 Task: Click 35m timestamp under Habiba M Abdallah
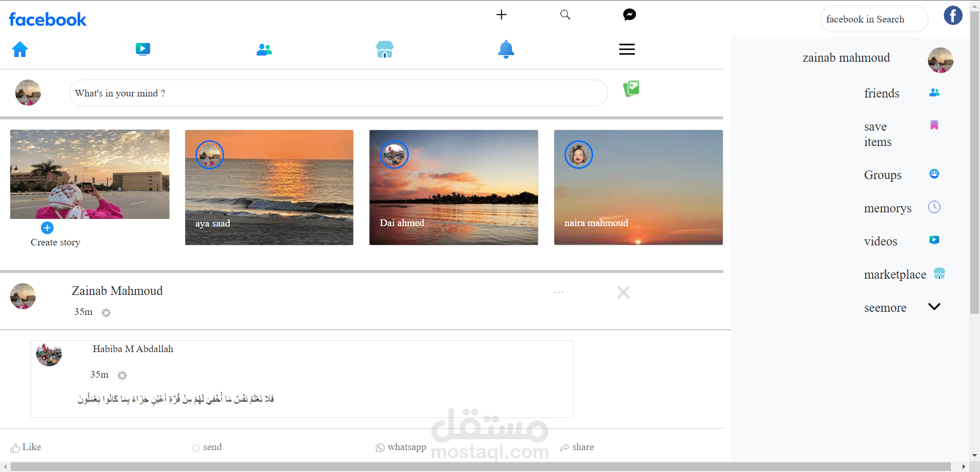100,375
